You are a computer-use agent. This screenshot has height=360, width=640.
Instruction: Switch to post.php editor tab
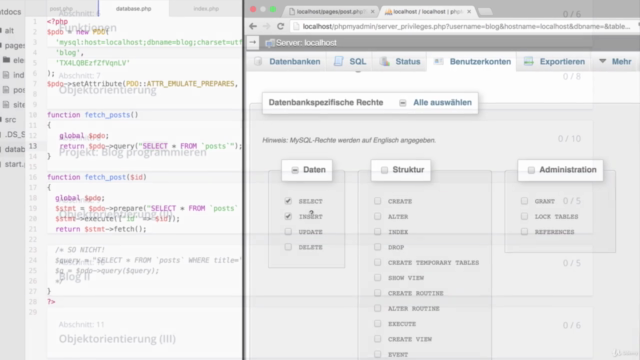[x=61, y=9]
